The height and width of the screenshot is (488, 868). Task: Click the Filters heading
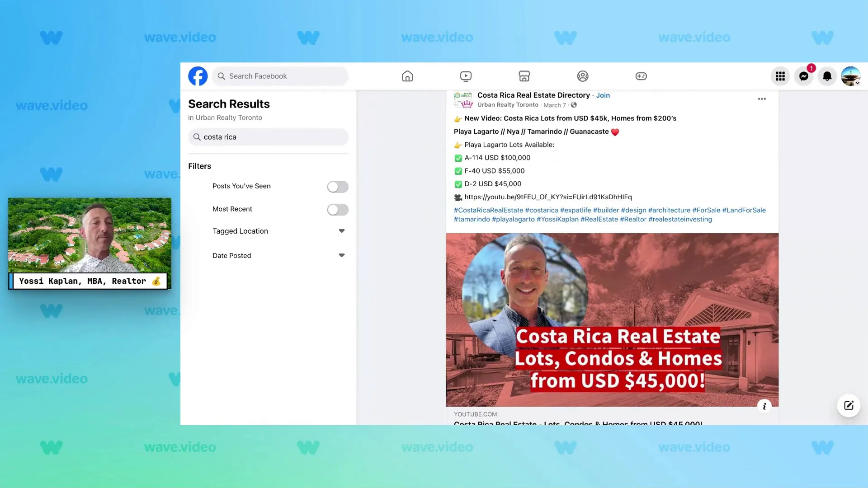pyautogui.click(x=199, y=166)
